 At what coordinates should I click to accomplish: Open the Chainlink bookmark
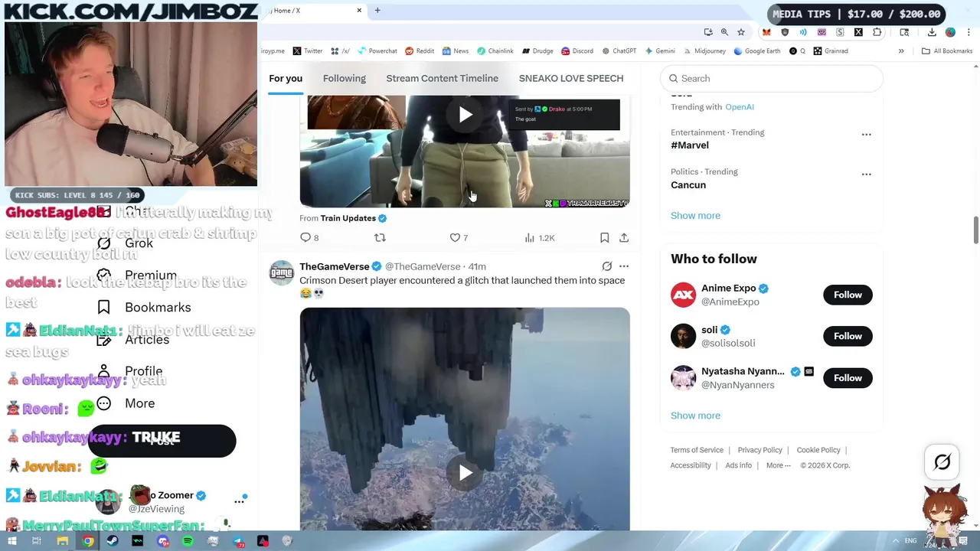495,51
